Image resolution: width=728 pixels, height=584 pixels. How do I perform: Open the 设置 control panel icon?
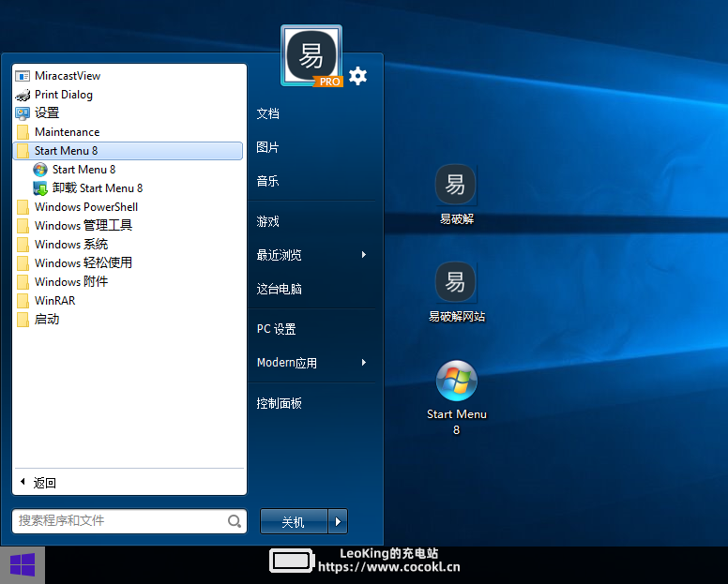(x=23, y=113)
